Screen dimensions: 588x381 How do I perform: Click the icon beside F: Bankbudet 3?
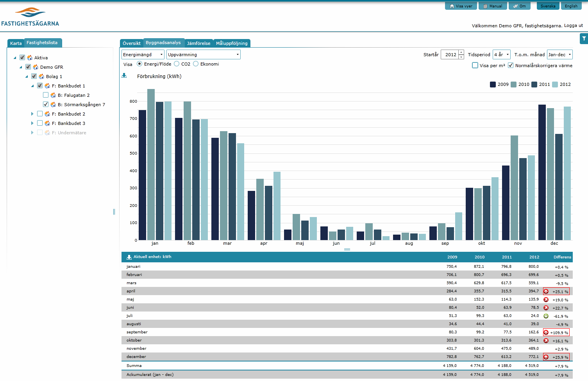pos(47,123)
